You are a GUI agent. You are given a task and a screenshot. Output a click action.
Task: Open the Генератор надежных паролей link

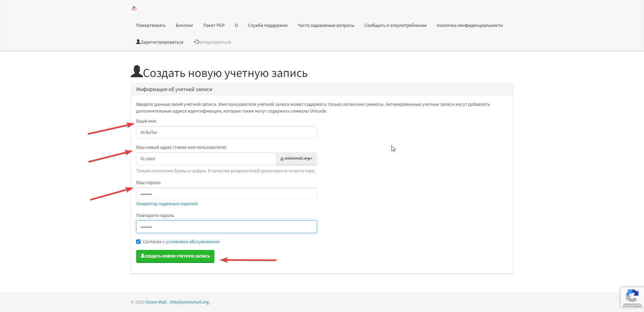[167, 204]
